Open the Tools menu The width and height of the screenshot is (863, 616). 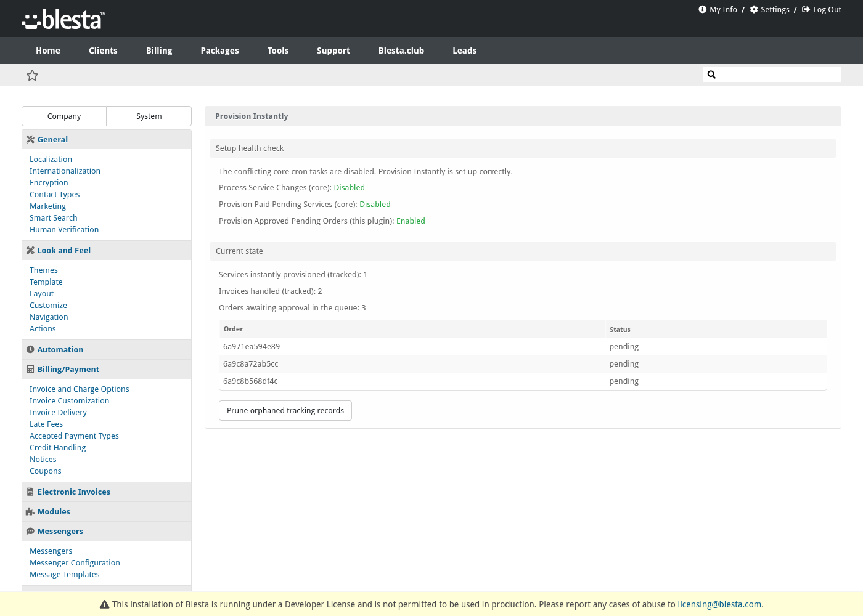(278, 51)
